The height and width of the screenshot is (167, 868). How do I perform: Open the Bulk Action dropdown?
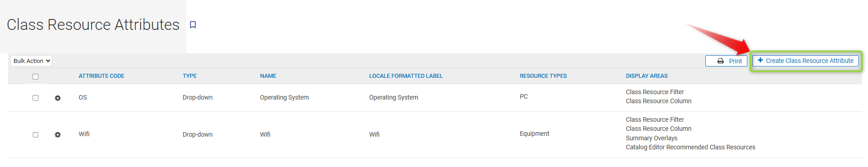[31, 61]
